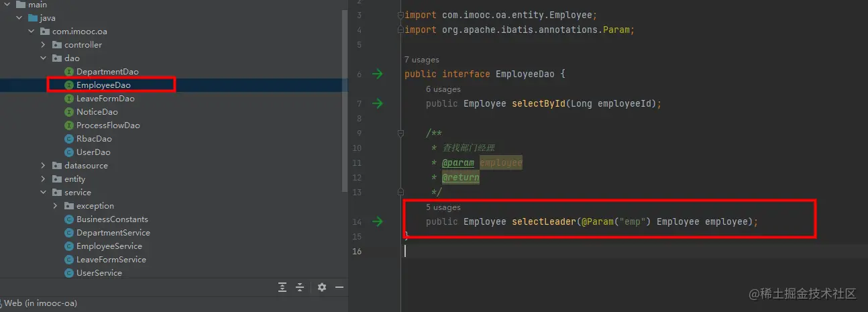Click the UserDao class icon

68,152
